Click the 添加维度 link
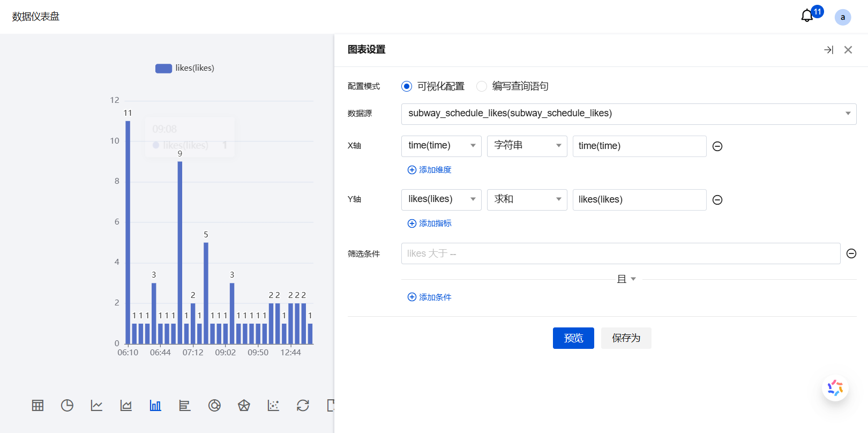The image size is (868, 433). [x=430, y=170]
